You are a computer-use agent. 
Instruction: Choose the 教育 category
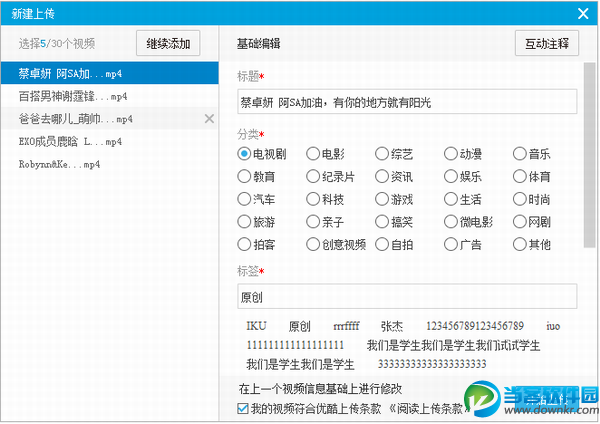(x=256, y=176)
